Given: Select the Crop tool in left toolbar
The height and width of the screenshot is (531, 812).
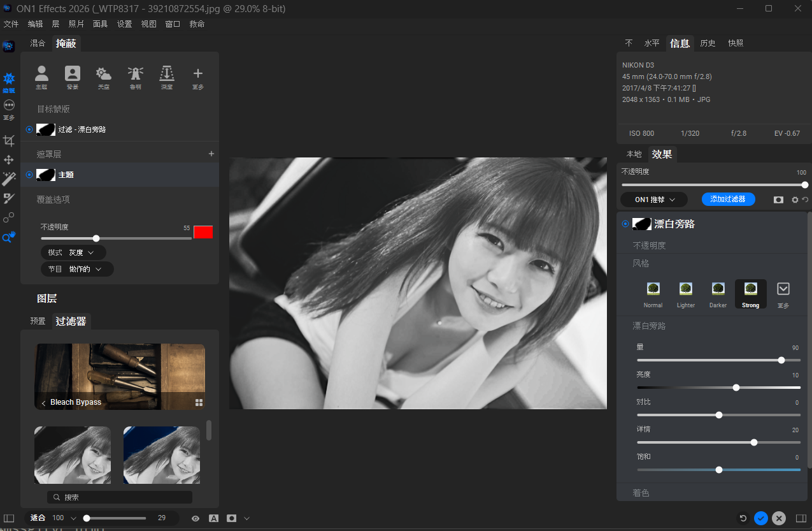Looking at the screenshot, I should (9, 141).
